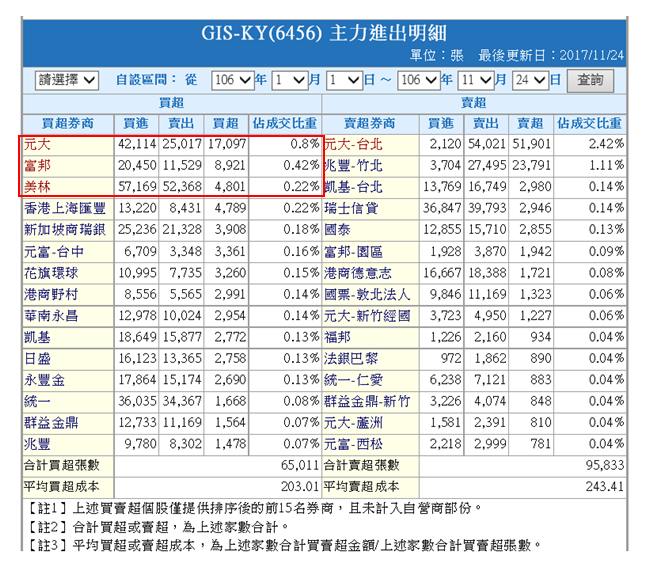This screenshot has height=567, width=651.
Task: Click the 賣超券商 column header
Action: (370, 123)
